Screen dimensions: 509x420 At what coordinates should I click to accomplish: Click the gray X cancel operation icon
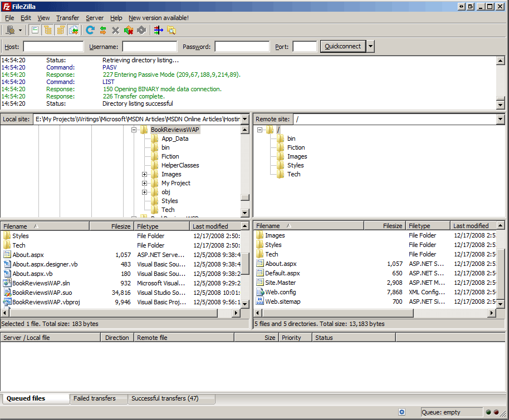(115, 31)
